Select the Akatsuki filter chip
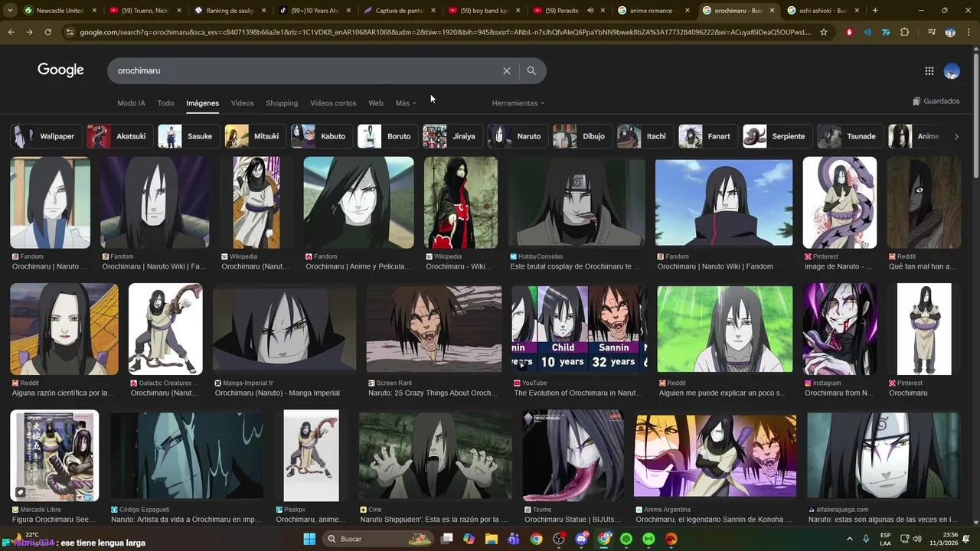This screenshot has height=551, width=980. (119, 136)
